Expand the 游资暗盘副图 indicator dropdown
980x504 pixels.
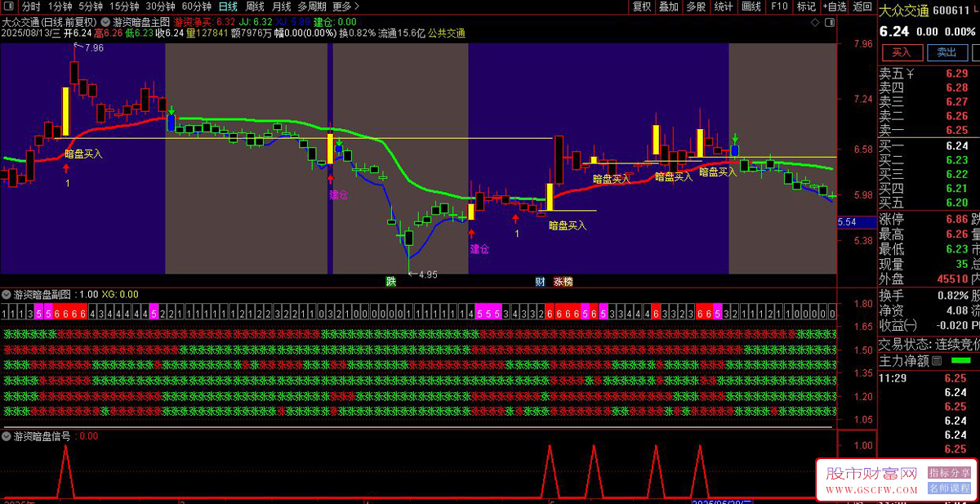pos(7,294)
